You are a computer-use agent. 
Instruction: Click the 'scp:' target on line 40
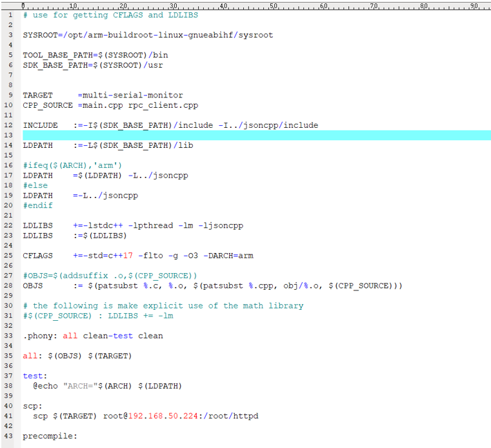click(32, 406)
